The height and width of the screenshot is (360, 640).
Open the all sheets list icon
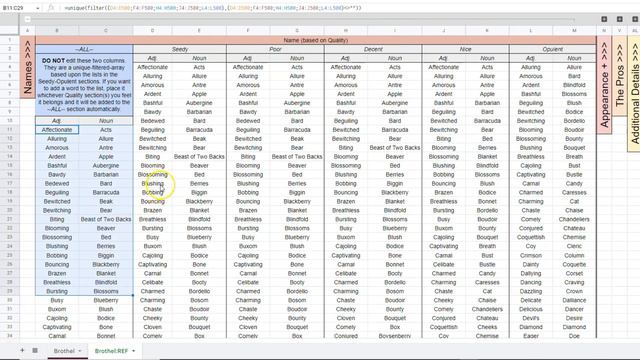(35, 350)
